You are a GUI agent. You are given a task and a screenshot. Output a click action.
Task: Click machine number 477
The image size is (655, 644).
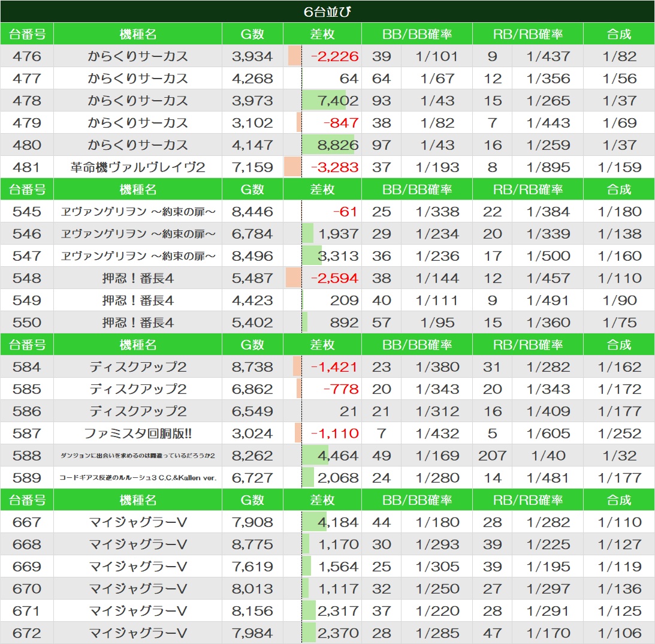point(27,78)
